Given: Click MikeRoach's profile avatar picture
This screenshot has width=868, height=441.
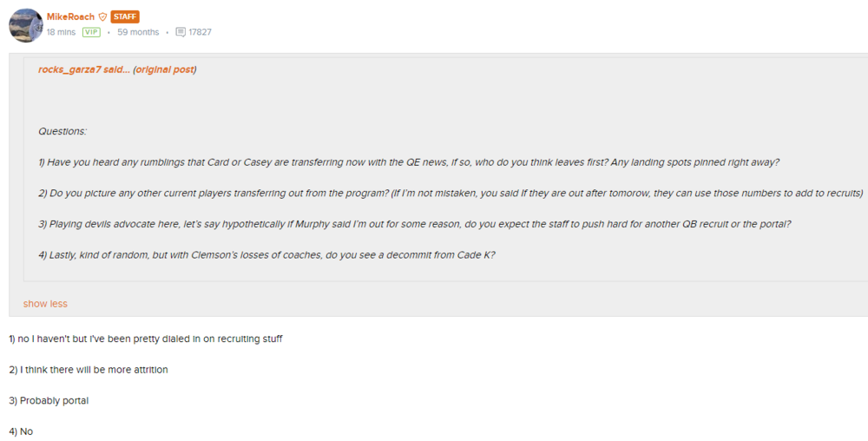Looking at the screenshot, I should coord(25,25).
